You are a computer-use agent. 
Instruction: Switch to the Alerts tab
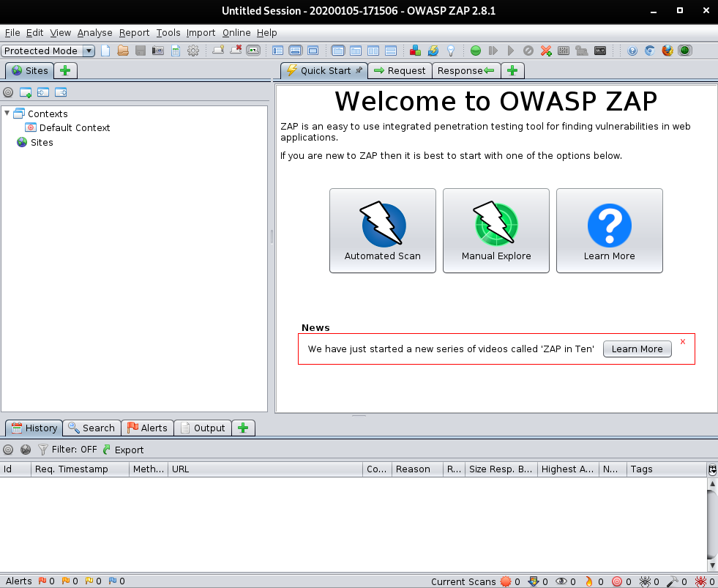point(147,428)
